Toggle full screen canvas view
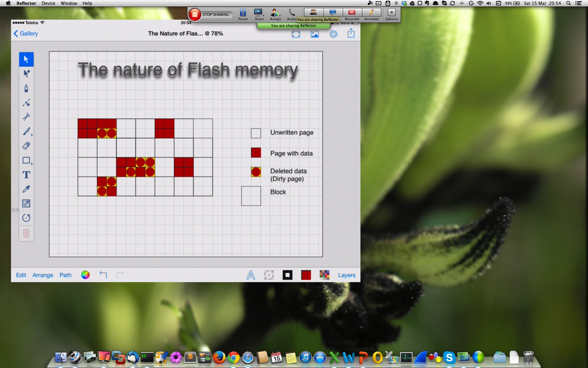 click(x=296, y=34)
